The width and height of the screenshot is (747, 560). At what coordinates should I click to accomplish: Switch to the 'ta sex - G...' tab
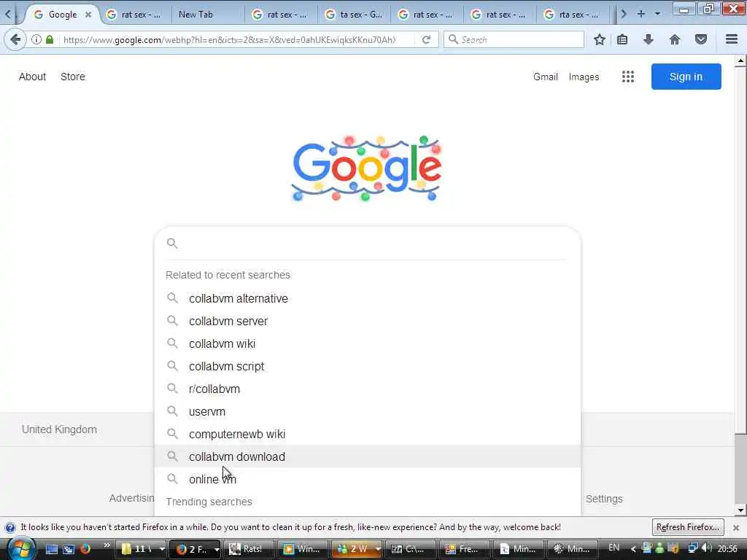point(355,15)
